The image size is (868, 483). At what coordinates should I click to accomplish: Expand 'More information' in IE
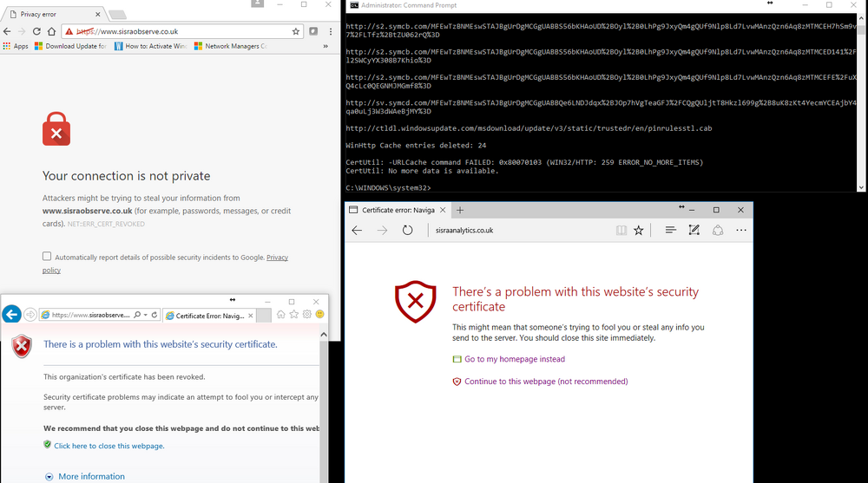tap(91, 476)
